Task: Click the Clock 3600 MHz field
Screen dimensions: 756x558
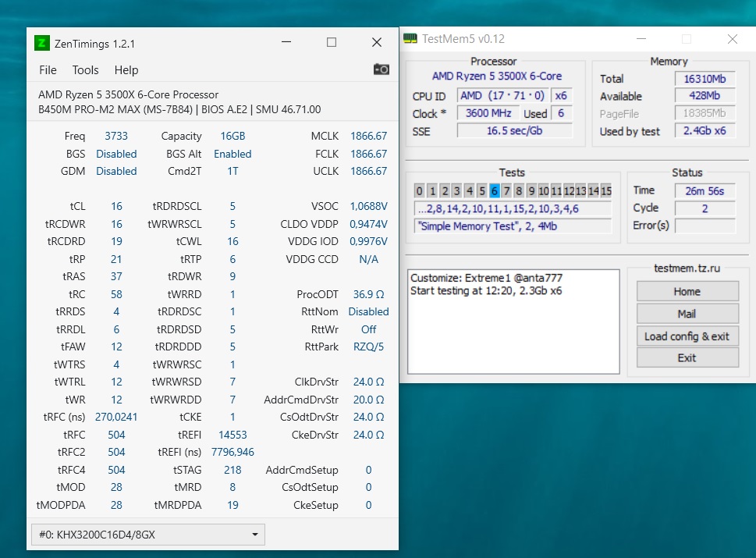Action: tap(488, 113)
